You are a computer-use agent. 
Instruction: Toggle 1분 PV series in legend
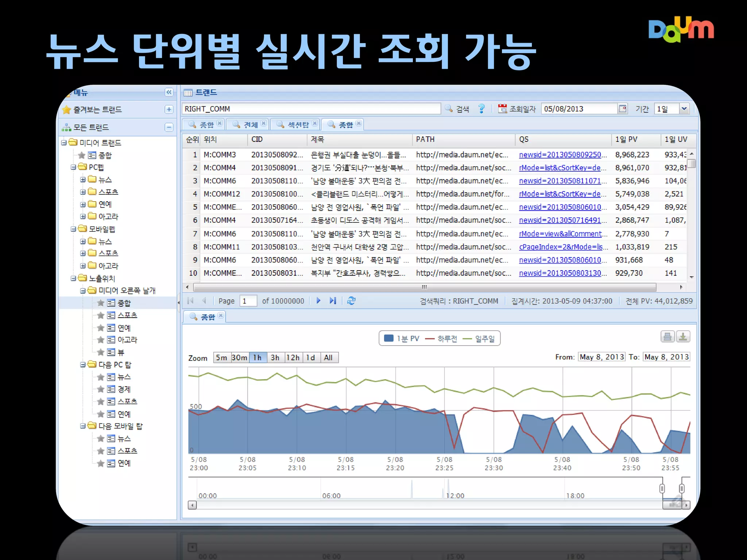(402, 338)
